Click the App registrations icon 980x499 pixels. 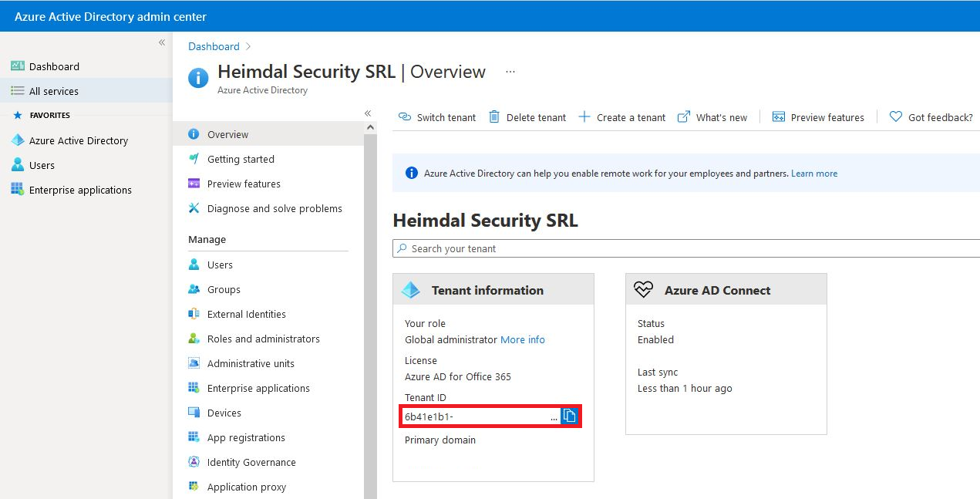(194, 437)
